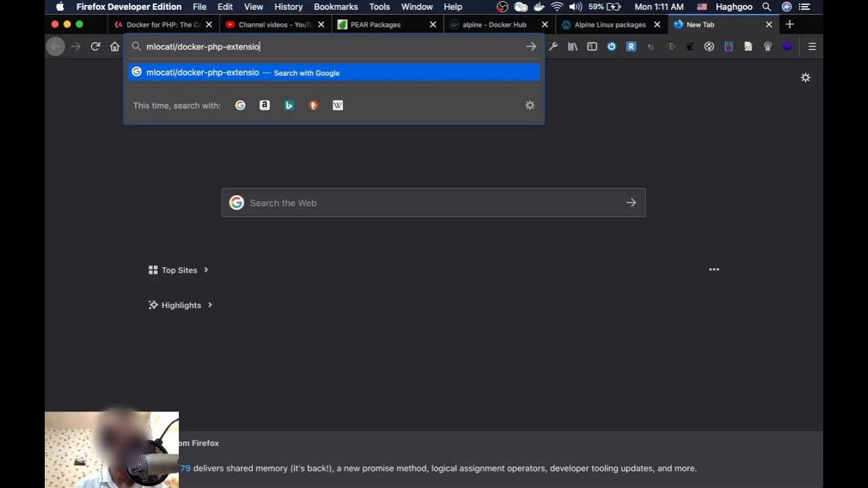This screenshot has height=488, width=868.
Task: Open the View menu
Action: [x=254, y=7]
